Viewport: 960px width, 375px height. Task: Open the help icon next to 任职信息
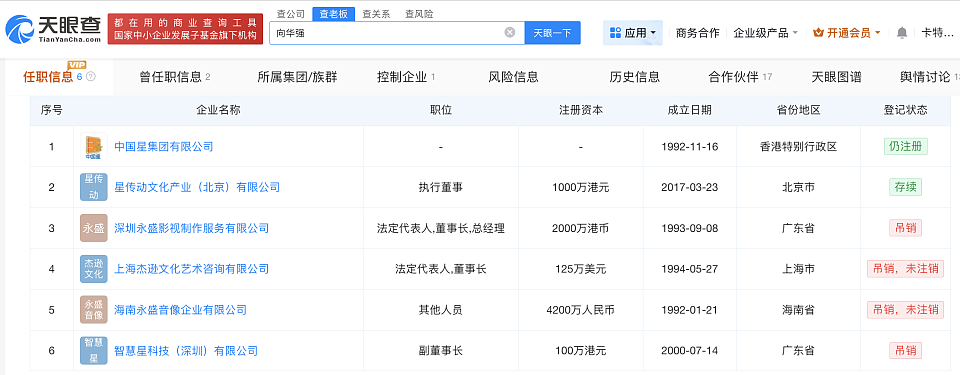[x=91, y=77]
